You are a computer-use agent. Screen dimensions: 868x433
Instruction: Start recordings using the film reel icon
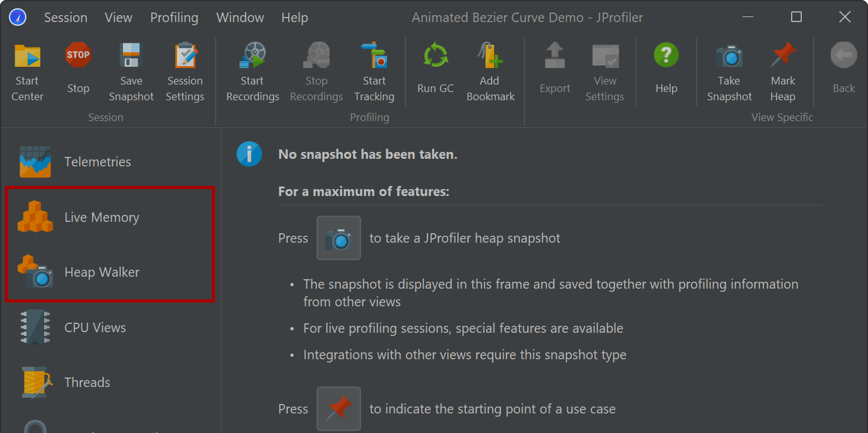point(253,55)
